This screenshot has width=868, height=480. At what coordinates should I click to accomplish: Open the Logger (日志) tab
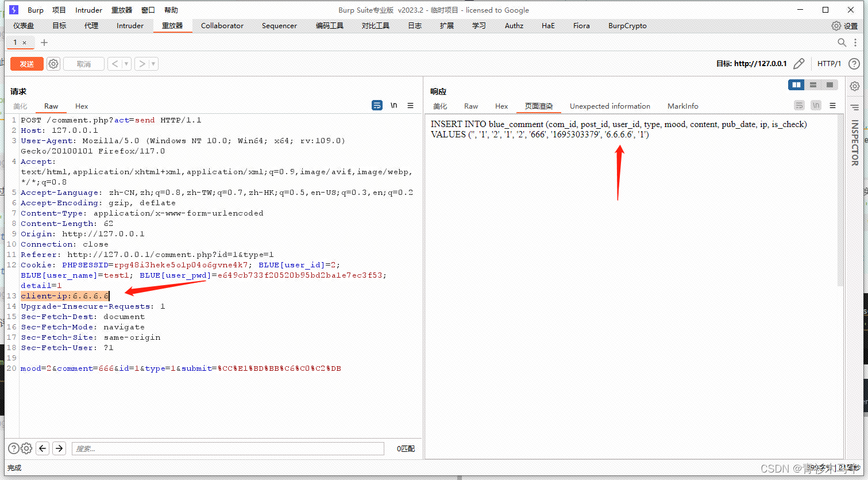415,26
